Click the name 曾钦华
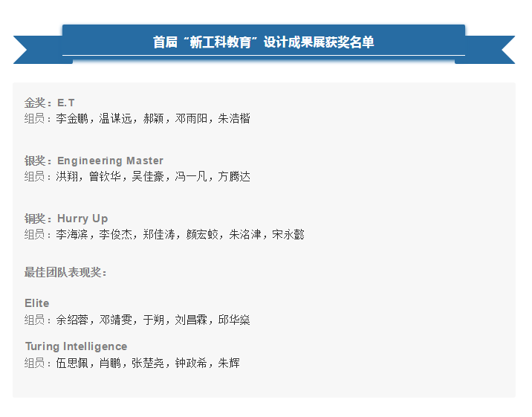The height and width of the screenshot is (417, 532). 105,176
